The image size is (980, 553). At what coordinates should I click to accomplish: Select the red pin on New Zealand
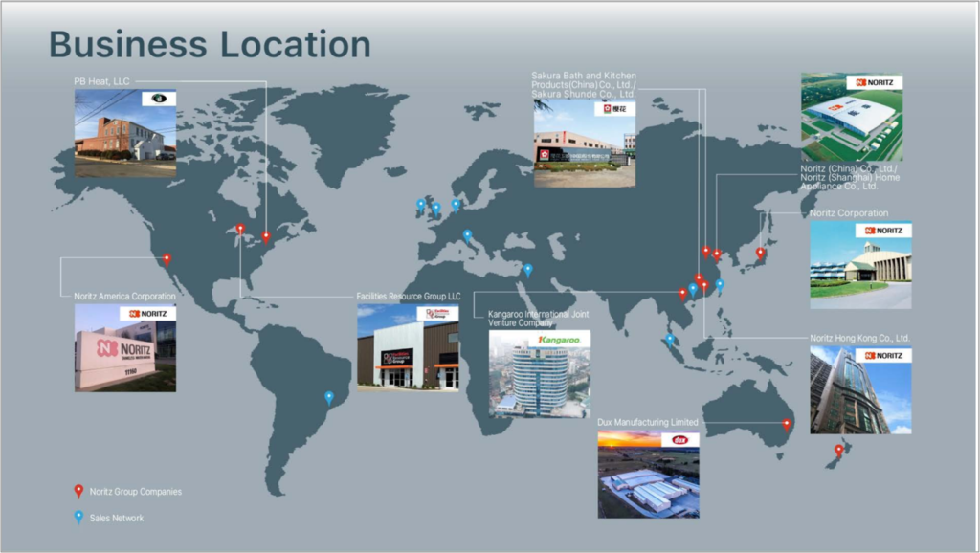point(839,450)
